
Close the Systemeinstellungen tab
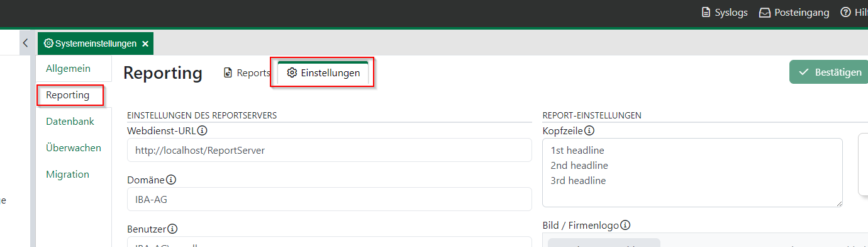pyautogui.click(x=145, y=44)
